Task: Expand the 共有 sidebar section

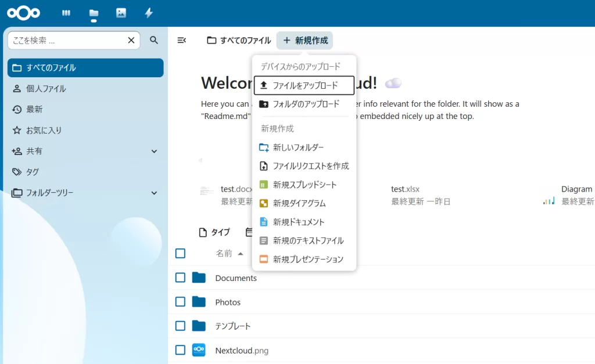Action: (154, 151)
